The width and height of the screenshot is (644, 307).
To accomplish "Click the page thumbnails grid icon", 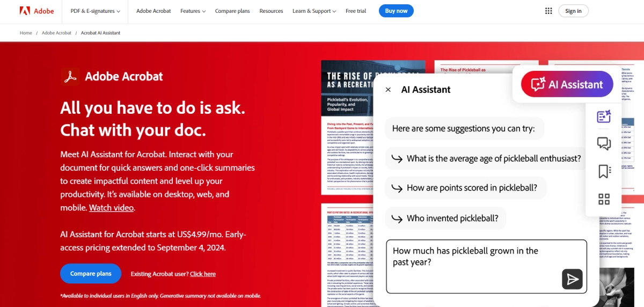I will tap(604, 199).
